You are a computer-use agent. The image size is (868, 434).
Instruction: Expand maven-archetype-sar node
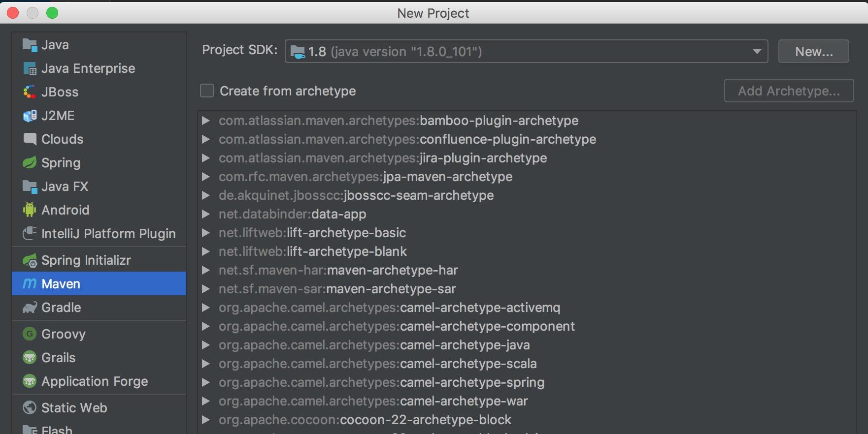206,289
